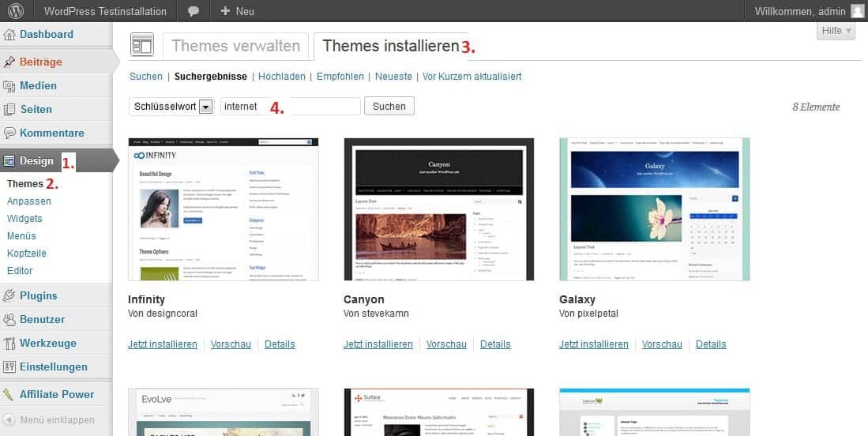The image size is (868, 436).
Task: Click the Werkzeuge tools icon
Action: 9,344
